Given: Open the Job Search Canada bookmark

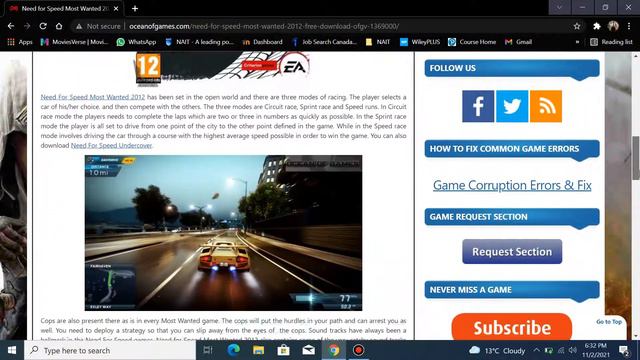Looking at the screenshot, I should tap(324, 42).
